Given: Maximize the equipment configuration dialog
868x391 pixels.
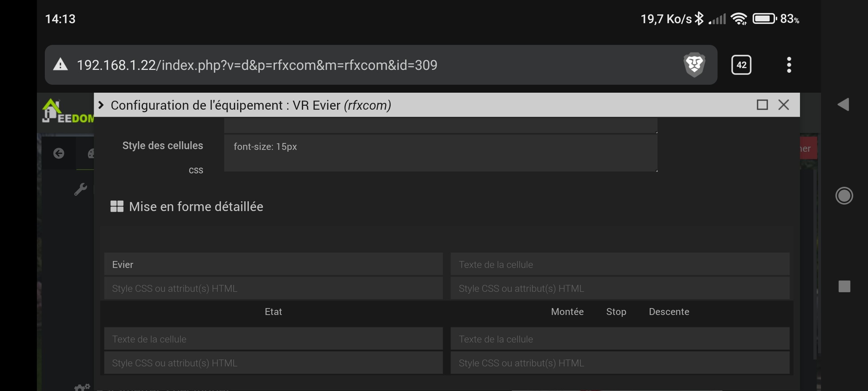Looking at the screenshot, I should pos(762,105).
